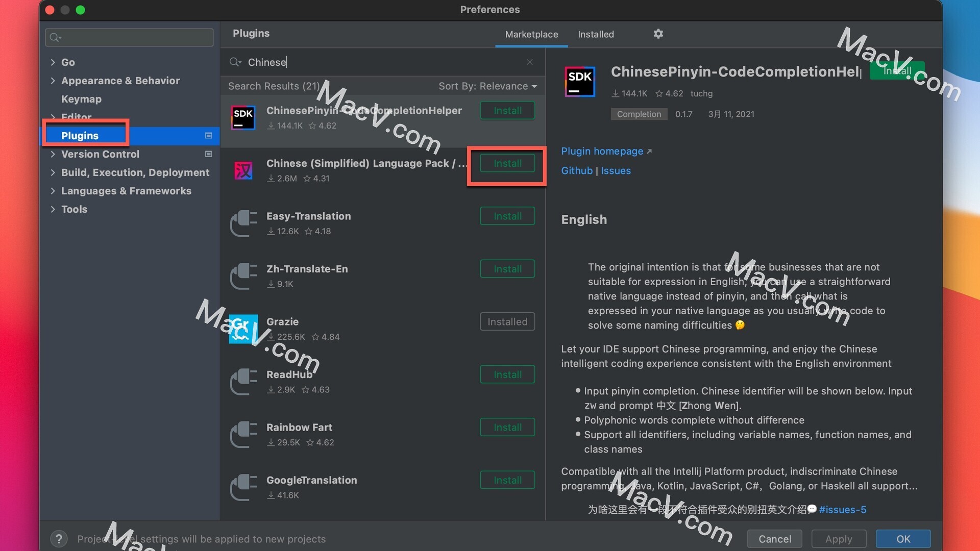This screenshot has height=551, width=980.
Task: Select the ReadHub plugin name
Action: click(289, 374)
